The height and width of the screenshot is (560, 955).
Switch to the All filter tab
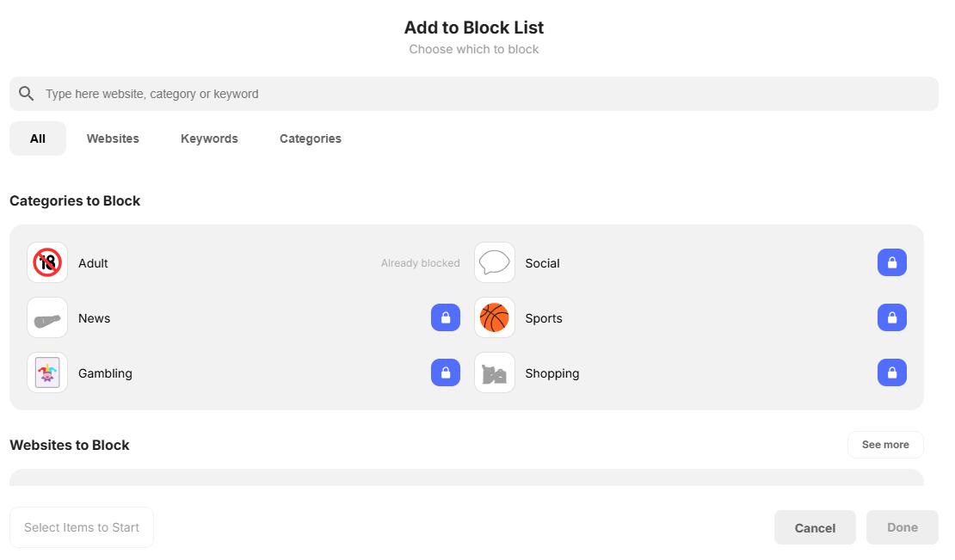(37, 138)
